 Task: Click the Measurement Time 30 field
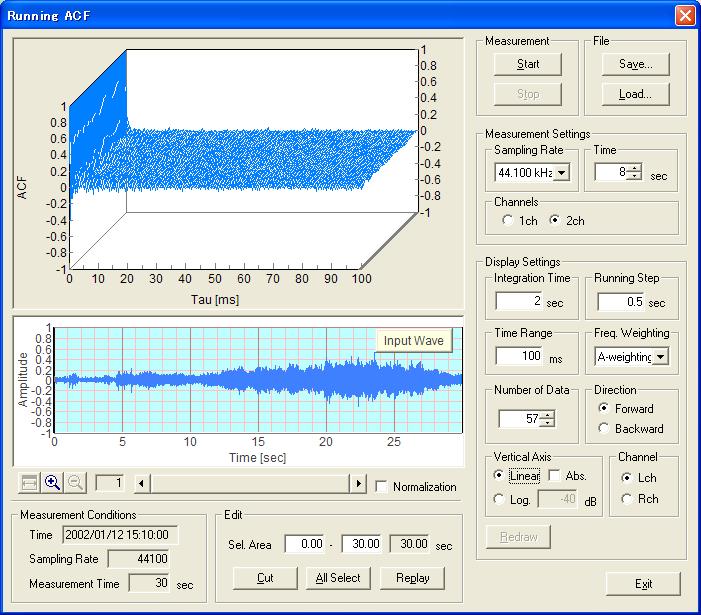click(x=149, y=583)
